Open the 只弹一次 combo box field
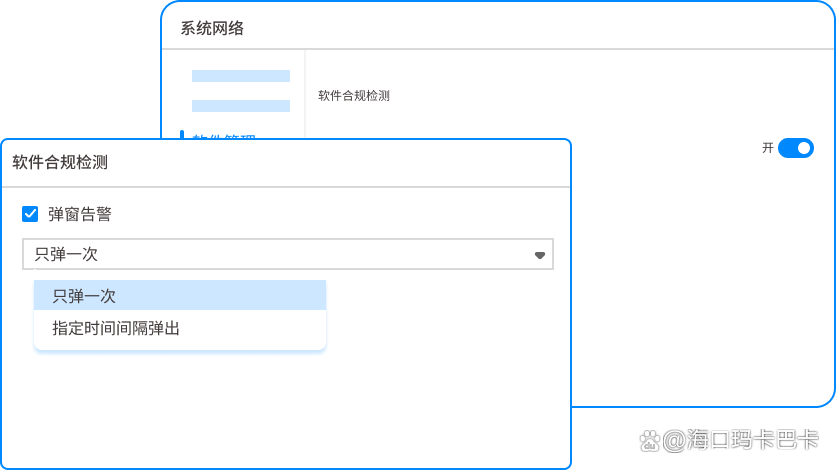 [x=280, y=254]
